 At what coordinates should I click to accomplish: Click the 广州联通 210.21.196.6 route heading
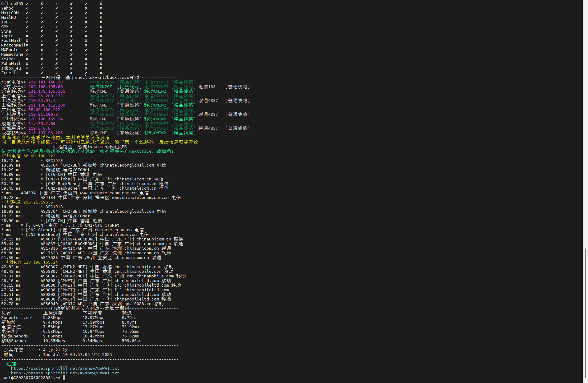(x=27, y=202)
